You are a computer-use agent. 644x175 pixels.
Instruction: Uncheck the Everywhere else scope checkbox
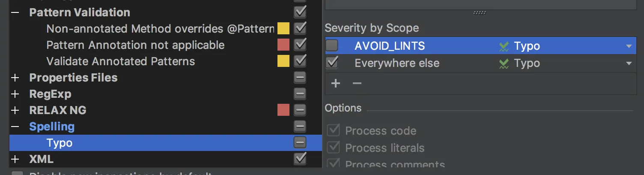click(332, 63)
